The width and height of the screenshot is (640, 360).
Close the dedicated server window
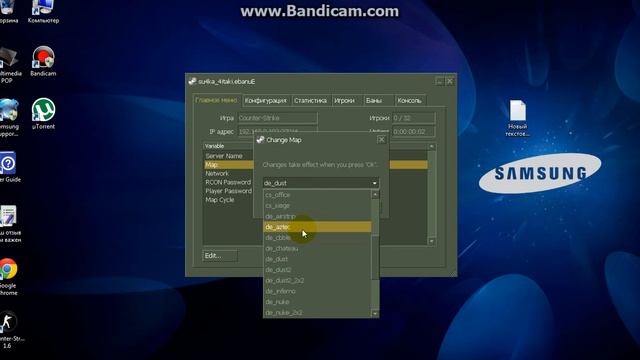click(x=449, y=81)
